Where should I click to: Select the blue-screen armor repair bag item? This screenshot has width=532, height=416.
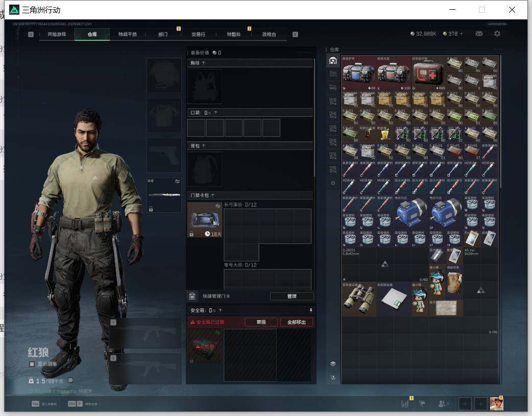358,73
